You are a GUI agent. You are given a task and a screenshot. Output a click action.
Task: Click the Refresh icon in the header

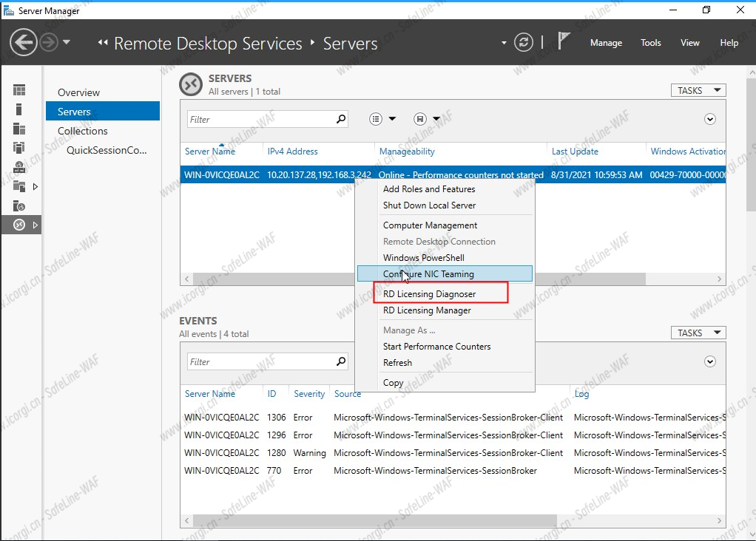click(523, 42)
